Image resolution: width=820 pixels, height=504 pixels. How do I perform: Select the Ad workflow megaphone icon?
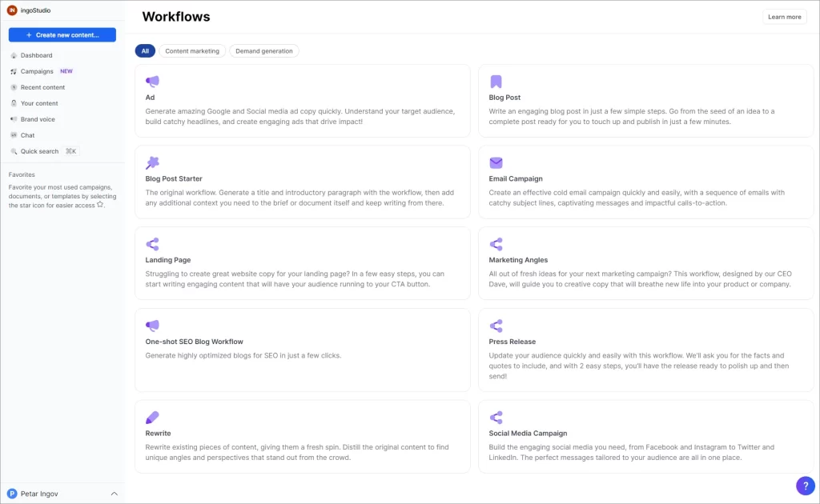(152, 80)
